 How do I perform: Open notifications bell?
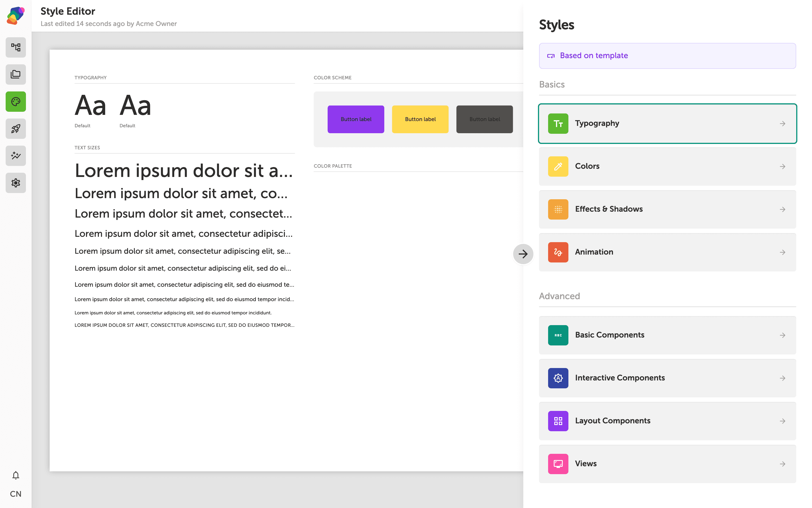[x=16, y=475]
